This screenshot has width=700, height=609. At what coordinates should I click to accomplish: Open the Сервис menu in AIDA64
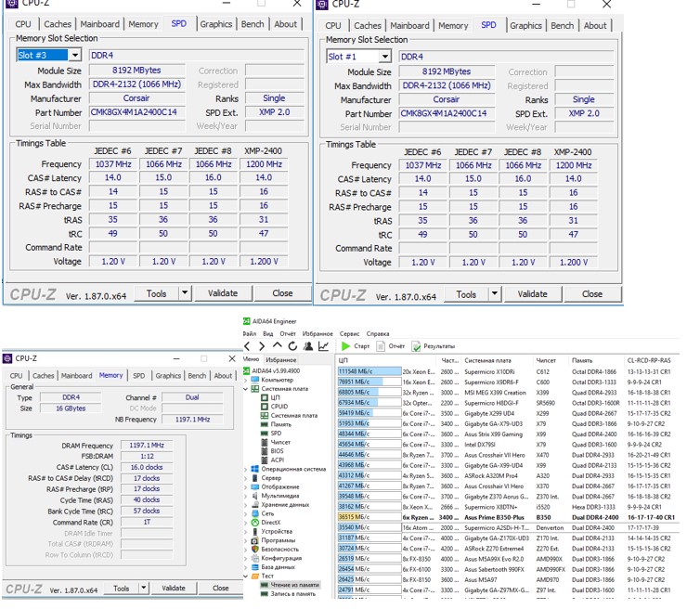coord(349,333)
